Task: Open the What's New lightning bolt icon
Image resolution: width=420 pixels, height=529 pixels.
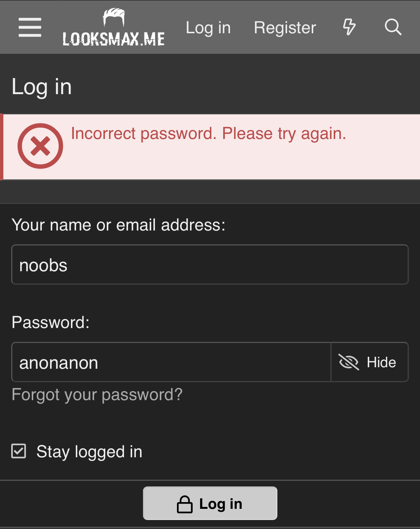Action: click(x=349, y=27)
